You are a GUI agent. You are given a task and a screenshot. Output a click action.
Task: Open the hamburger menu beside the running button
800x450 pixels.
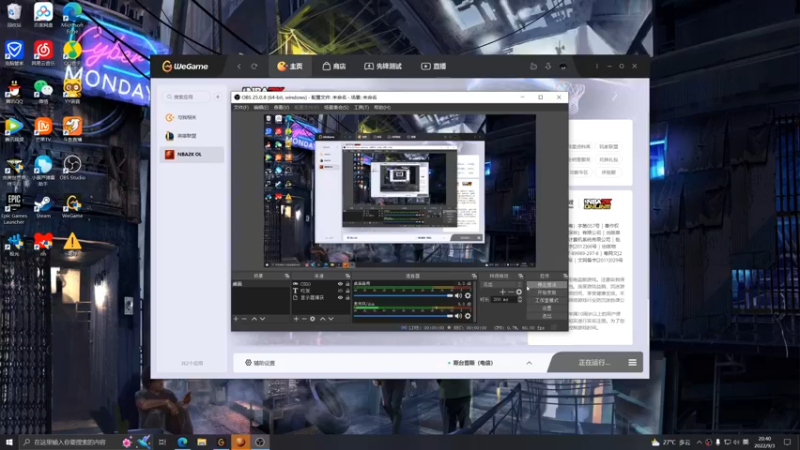click(632, 363)
